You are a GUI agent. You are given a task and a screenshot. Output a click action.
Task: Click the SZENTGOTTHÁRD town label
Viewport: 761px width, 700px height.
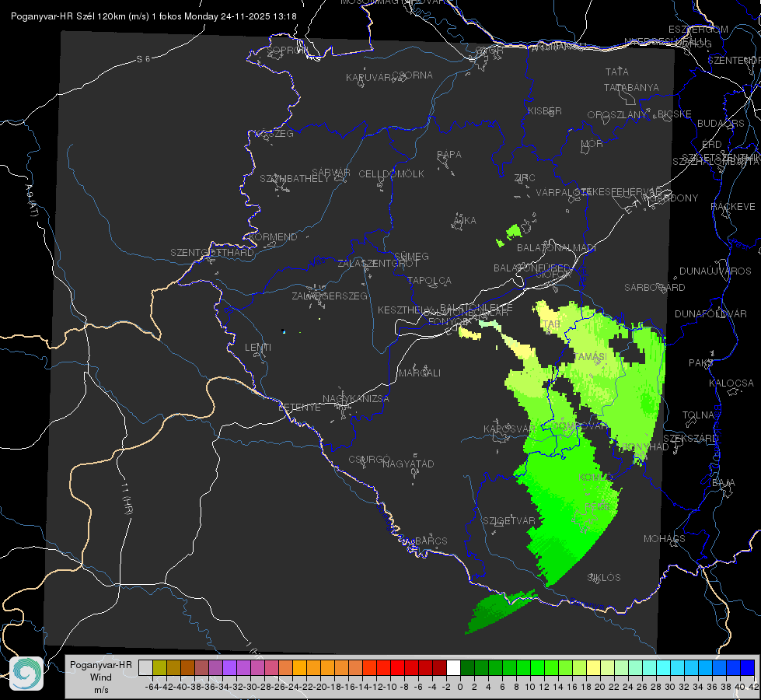tap(212, 253)
